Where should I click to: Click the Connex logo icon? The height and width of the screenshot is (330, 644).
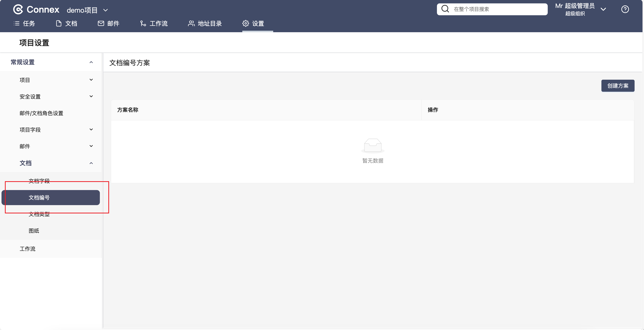18,9
